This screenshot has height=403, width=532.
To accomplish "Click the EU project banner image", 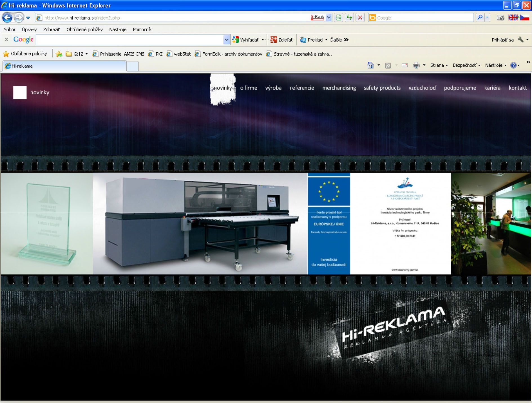I will pyautogui.click(x=379, y=223).
